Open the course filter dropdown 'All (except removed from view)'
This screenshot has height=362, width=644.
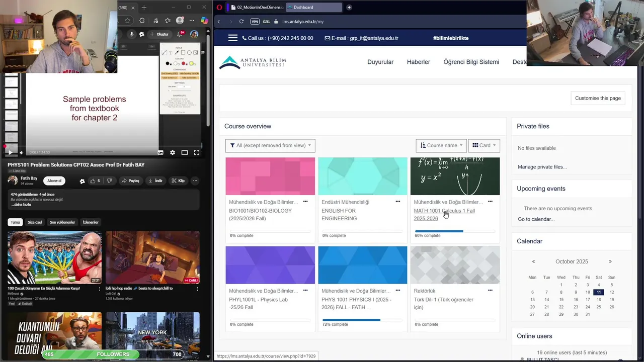tap(270, 145)
